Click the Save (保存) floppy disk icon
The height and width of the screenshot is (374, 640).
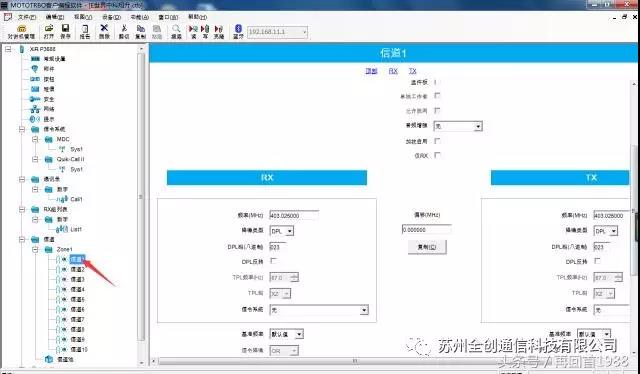point(65,29)
